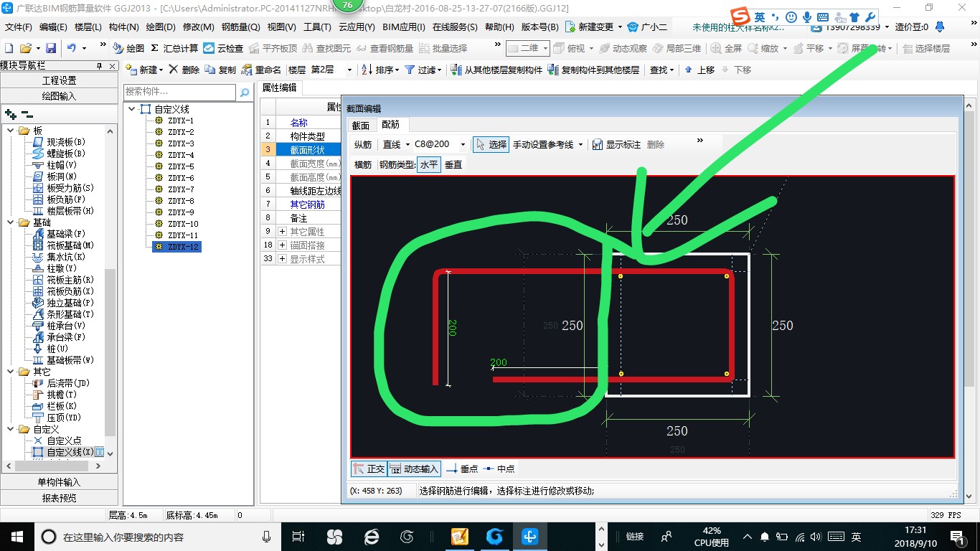
Task: Open the C8@200 rebar spec dropdown
Action: click(463, 144)
